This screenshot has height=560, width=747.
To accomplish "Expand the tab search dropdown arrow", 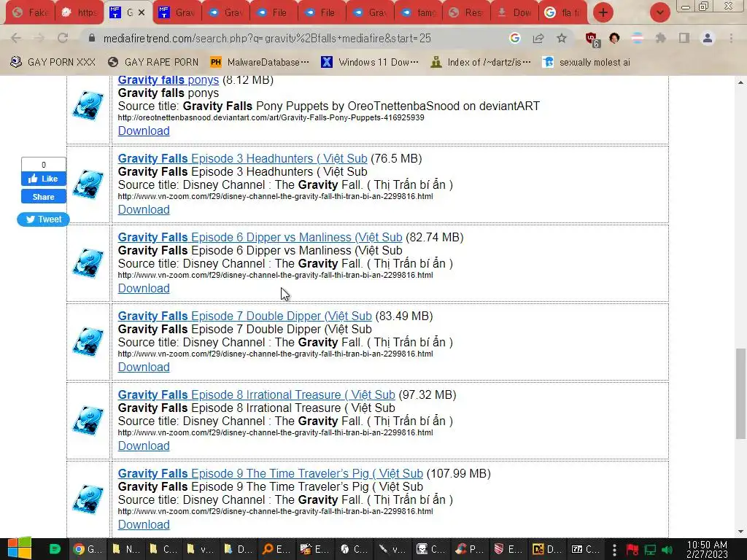I will click(659, 12).
